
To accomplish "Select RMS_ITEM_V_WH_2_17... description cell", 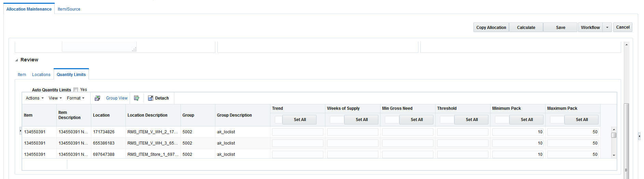I will 153,132.
